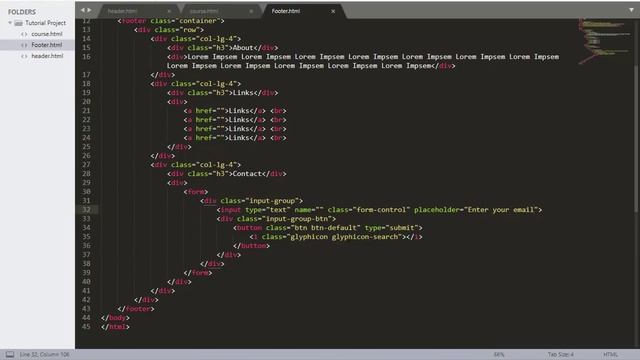Click the opening form tag on line 30
The width and height of the screenshot is (640, 360).
coord(196,192)
